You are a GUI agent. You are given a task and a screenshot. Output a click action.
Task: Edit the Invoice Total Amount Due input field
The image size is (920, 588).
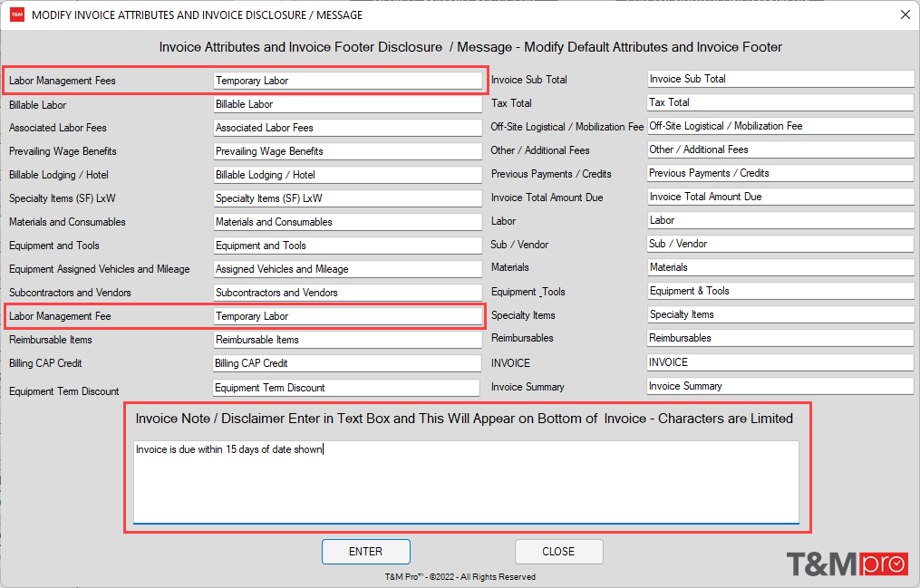tap(780, 197)
